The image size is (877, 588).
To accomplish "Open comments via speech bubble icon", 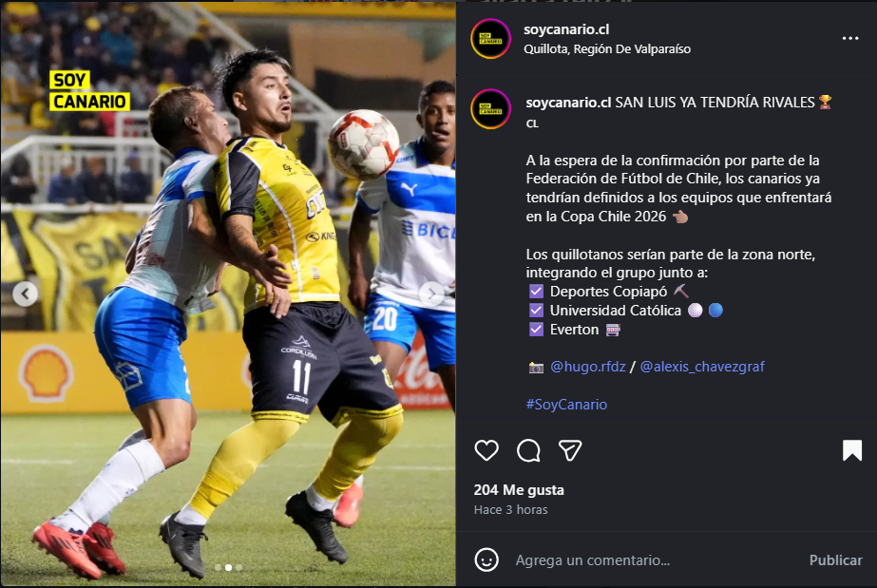I will coord(528,450).
